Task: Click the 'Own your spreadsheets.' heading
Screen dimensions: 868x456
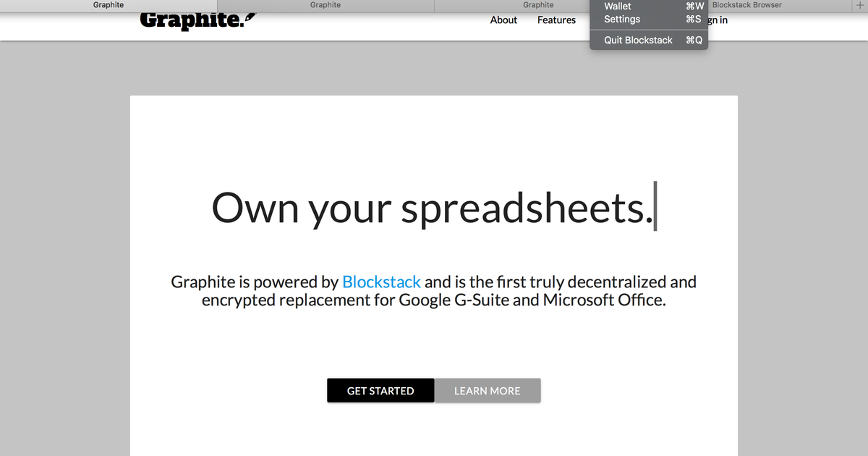Action: (x=433, y=208)
